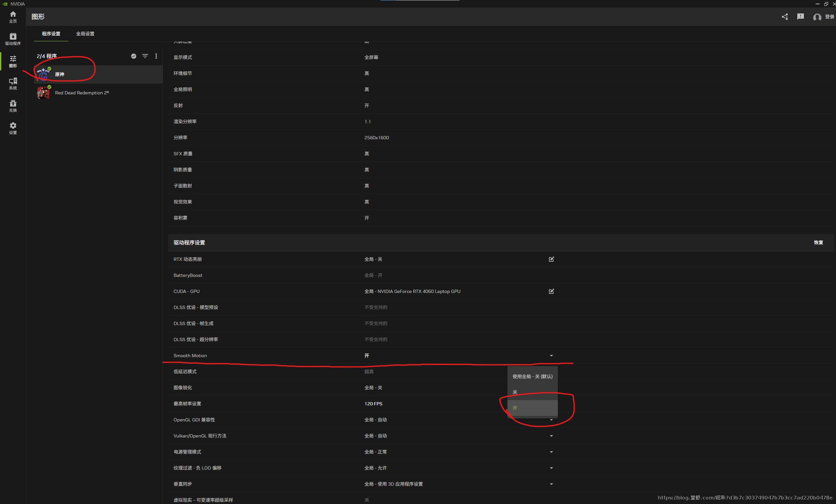Click the BatteryBoost setting label

[x=188, y=275]
